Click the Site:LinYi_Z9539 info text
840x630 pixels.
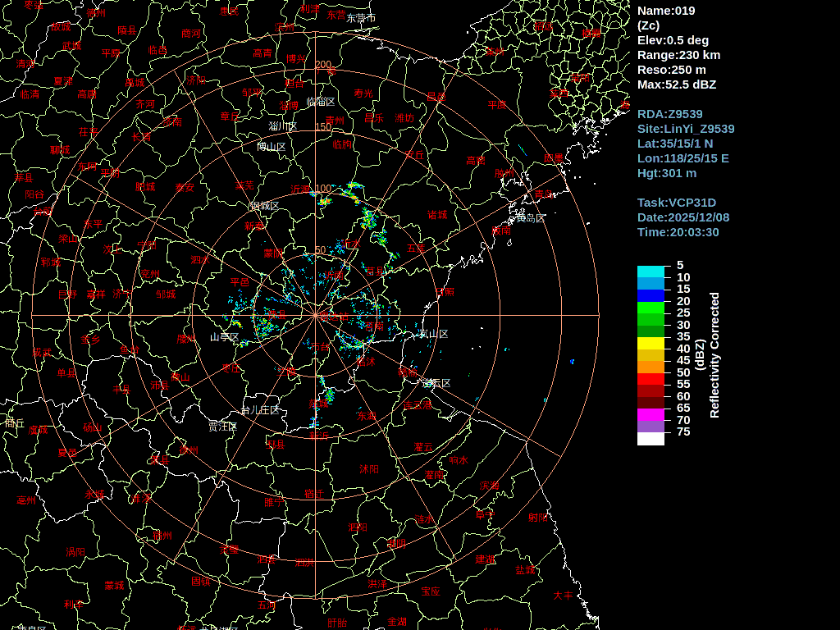[686, 129]
